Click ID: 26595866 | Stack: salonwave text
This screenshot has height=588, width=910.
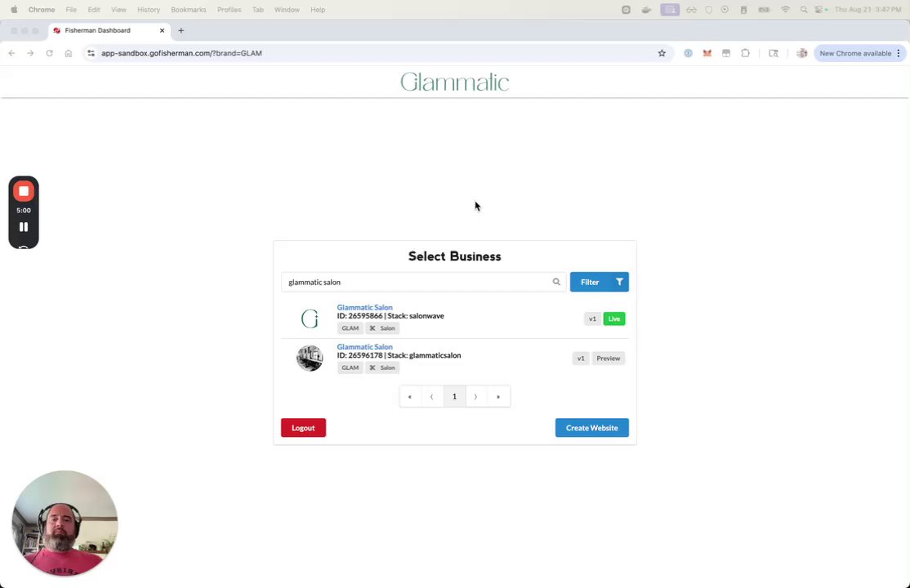(390, 316)
